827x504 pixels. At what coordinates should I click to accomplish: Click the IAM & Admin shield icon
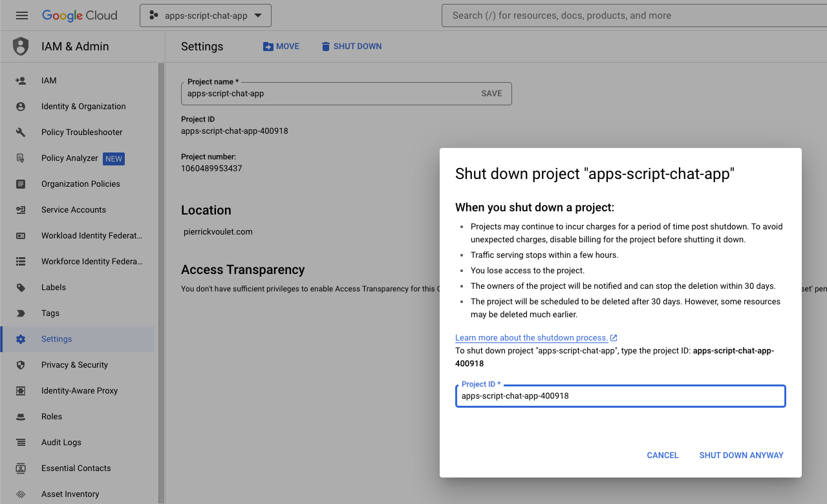click(x=21, y=47)
